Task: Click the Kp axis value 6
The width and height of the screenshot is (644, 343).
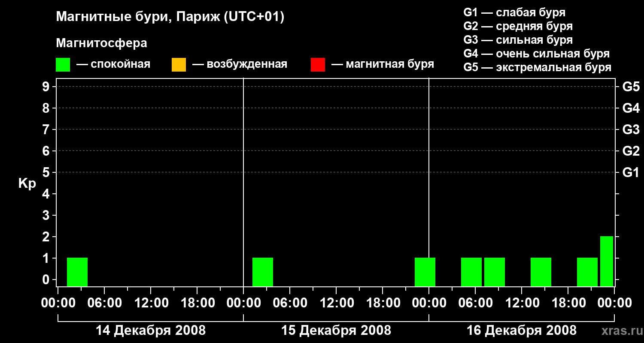Action: pos(47,151)
